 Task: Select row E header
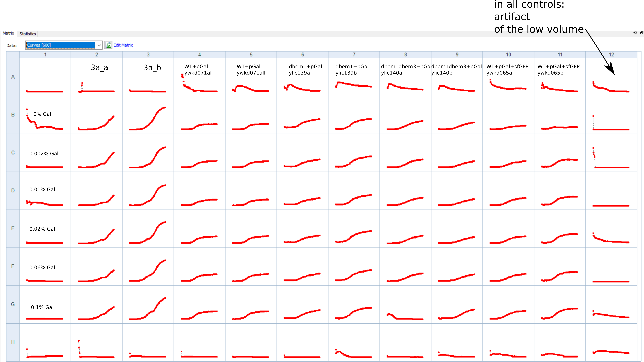(13, 229)
